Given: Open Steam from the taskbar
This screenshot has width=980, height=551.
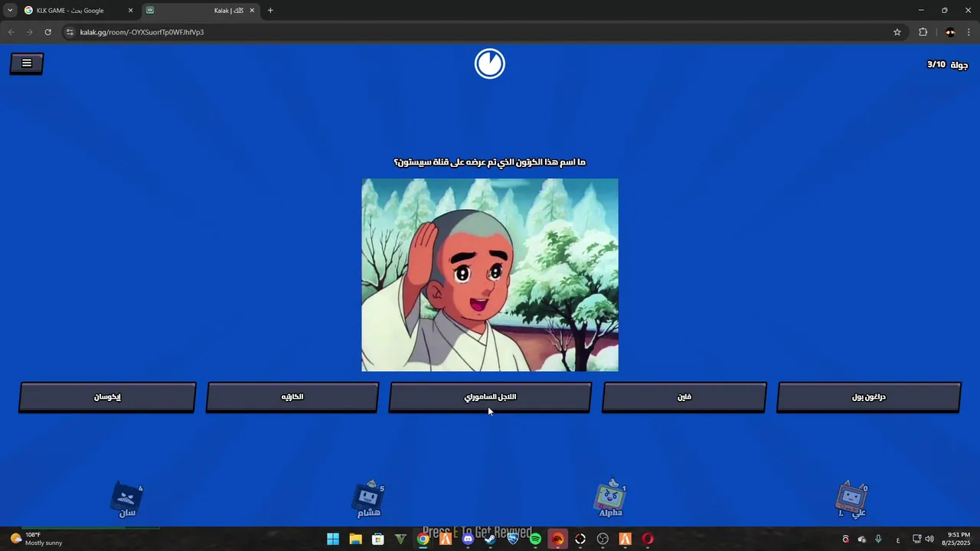Looking at the screenshot, I should [x=490, y=539].
